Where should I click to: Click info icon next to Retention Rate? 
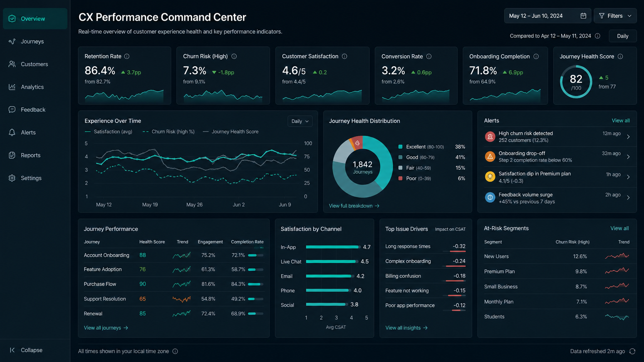coord(127,56)
